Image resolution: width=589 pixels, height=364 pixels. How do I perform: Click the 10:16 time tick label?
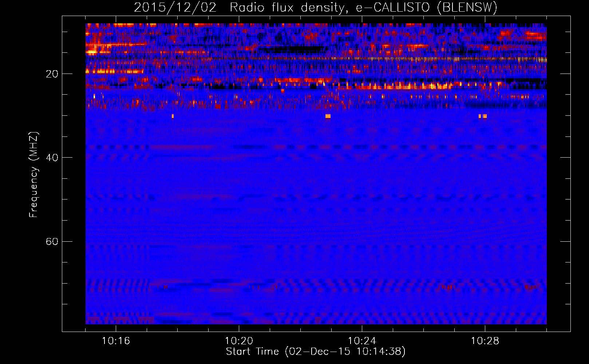(116, 341)
